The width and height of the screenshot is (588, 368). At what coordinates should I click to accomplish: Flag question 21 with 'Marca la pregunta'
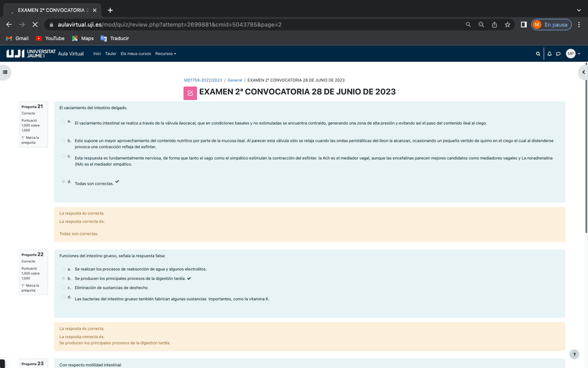(32, 140)
